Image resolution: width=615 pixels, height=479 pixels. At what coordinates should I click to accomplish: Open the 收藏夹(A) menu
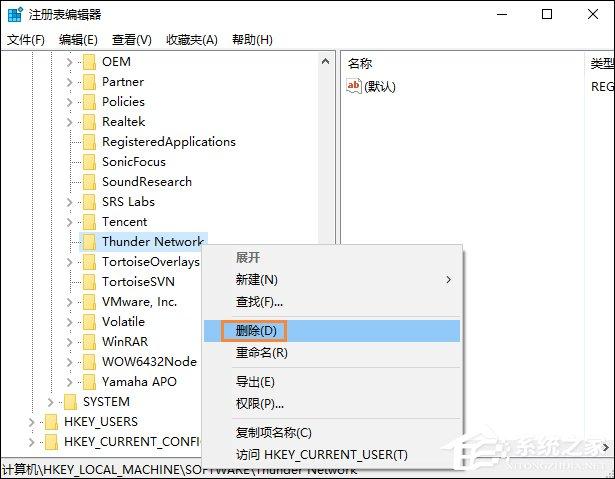tap(191, 40)
